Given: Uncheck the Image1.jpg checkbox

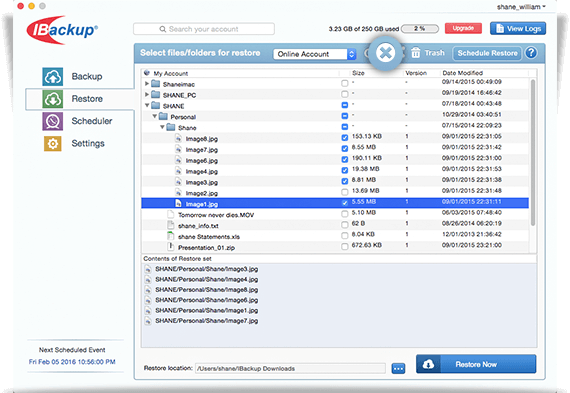Looking at the screenshot, I should [345, 203].
